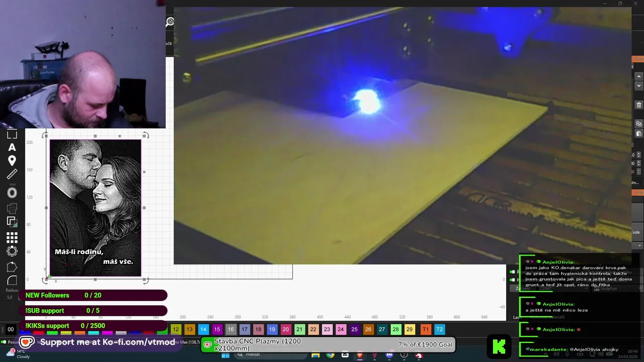The height and width of the screenshot is (362, 644).
Task: Pick layer 24 swatch
Action: coord(341,329)
